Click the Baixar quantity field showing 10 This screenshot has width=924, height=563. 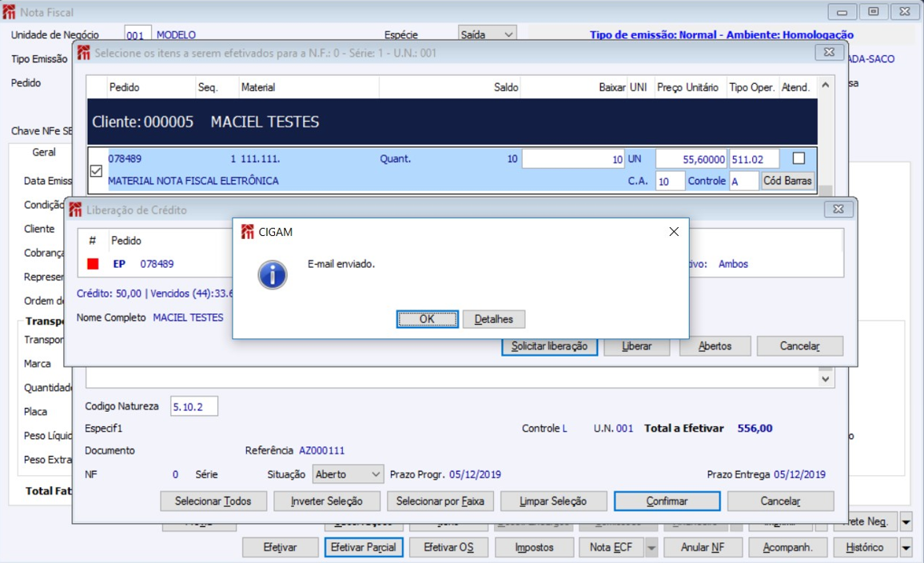pos(573,159)
